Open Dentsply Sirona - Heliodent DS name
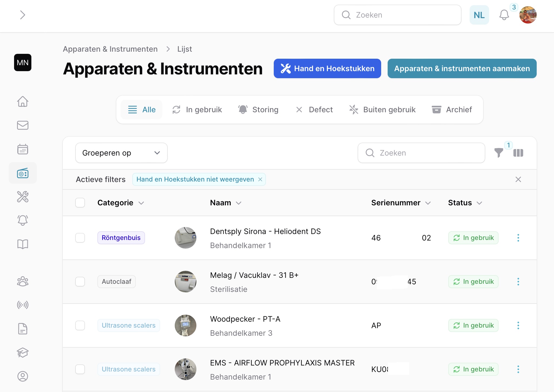554x392 pixels. tap(265, 231)
